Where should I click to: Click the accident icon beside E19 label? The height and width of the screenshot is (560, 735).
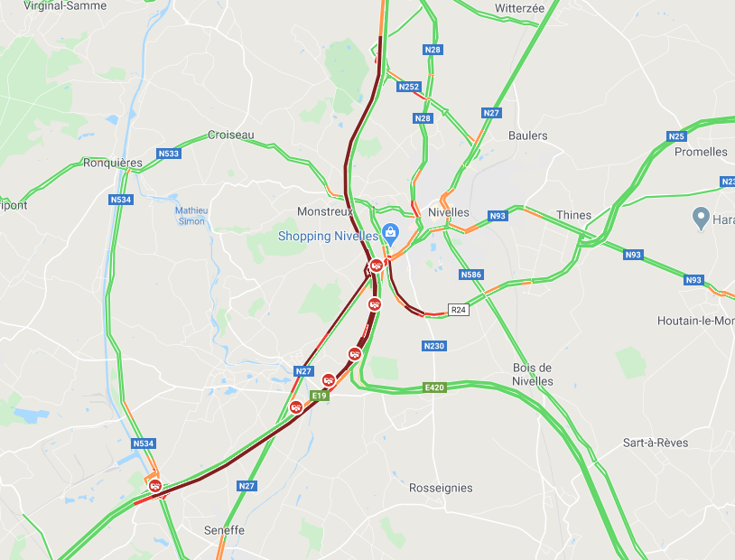(x=329, y=380)
